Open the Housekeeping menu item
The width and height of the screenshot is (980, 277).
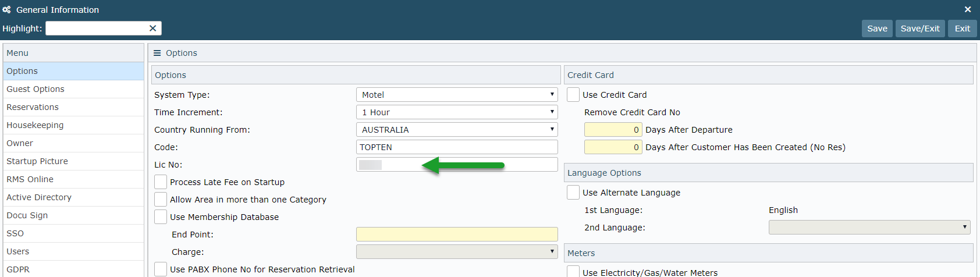[x=35, y=125]
